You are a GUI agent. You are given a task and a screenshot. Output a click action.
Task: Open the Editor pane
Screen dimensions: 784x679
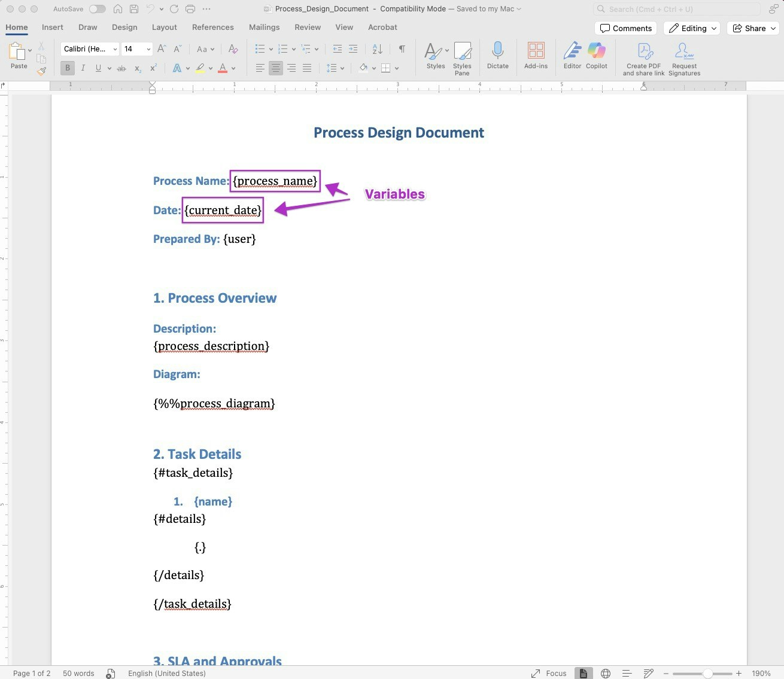point(572,57)
